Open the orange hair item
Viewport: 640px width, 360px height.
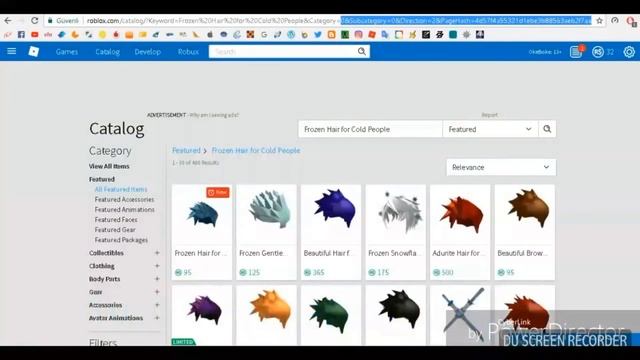(x=267, y=315)
